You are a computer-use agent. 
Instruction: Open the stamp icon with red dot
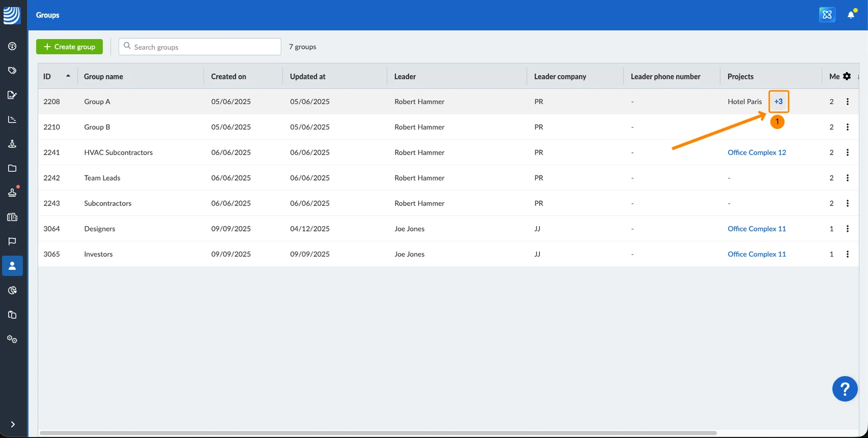[x=12, y=192]
